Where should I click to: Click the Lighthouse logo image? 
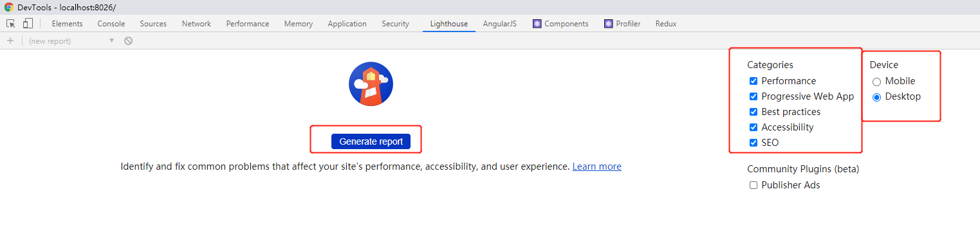(371, 84)
